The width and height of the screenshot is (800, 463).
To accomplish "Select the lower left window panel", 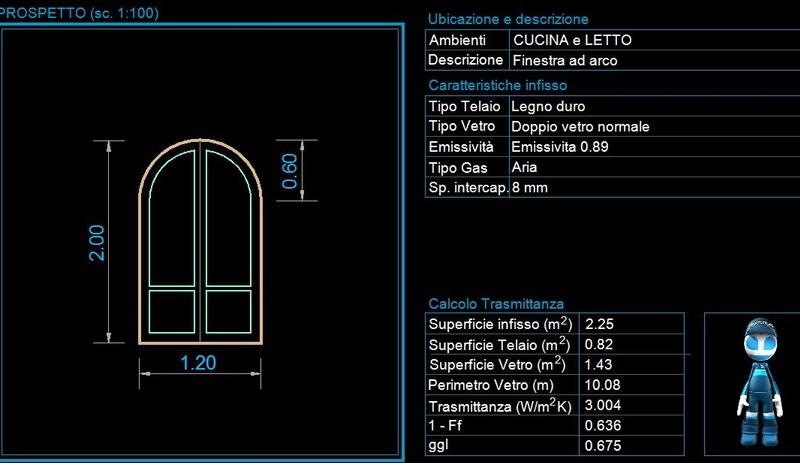I will [171, 310].
